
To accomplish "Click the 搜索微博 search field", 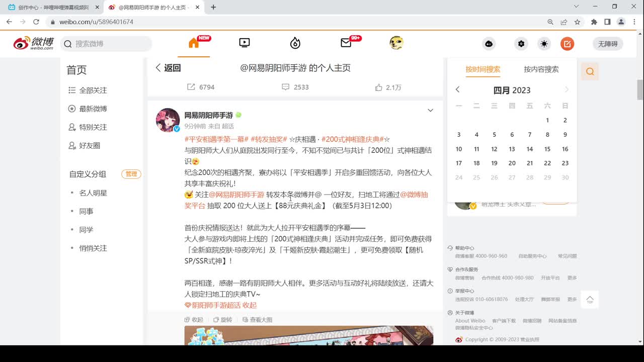I will [106, 44].
